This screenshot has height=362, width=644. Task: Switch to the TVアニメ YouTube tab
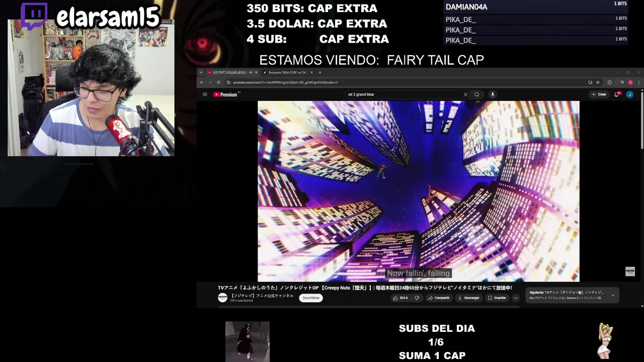pos(228,72)
